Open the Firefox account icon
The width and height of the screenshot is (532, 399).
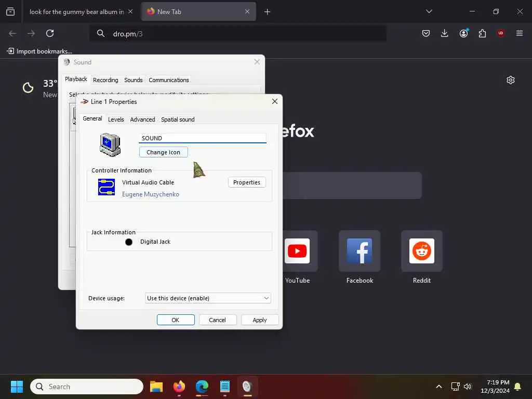click(x=464, y=33)
